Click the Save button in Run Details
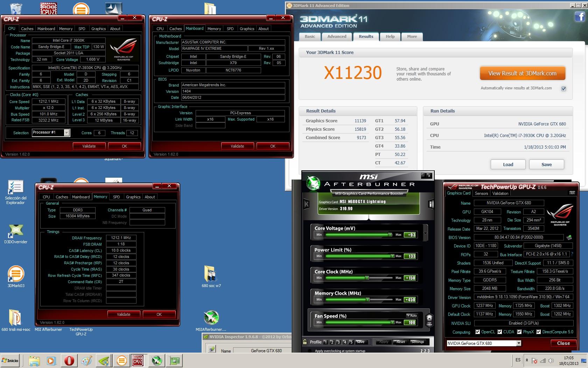Image resolution: width=588 pixels, height=368 pixels. (x=546, y=164)
